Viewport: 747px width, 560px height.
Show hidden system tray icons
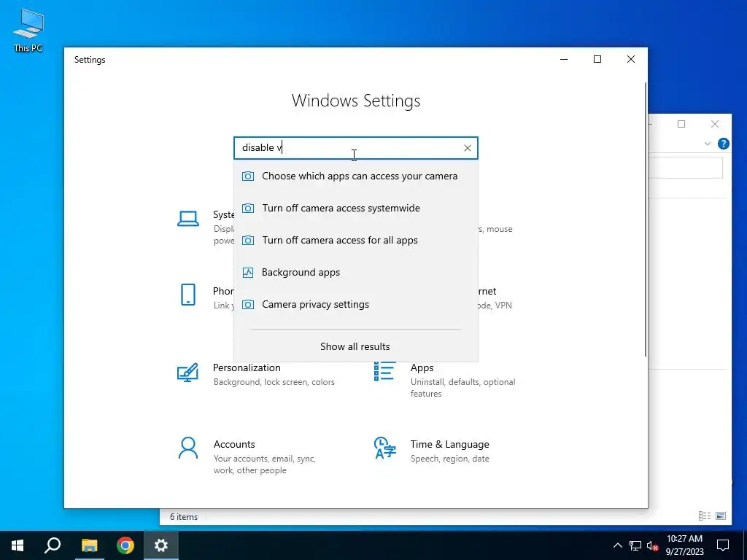[617, 545]
